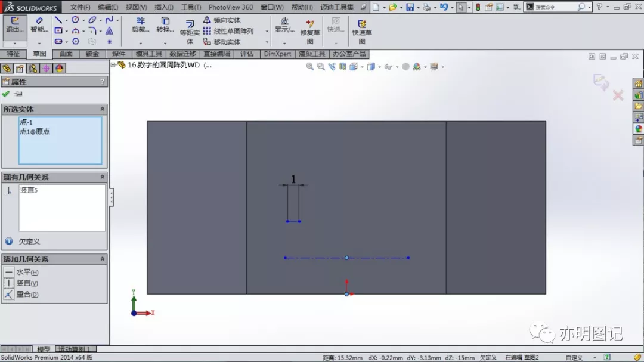
Task: Click the Section View icon
Action: coord(342,67)
